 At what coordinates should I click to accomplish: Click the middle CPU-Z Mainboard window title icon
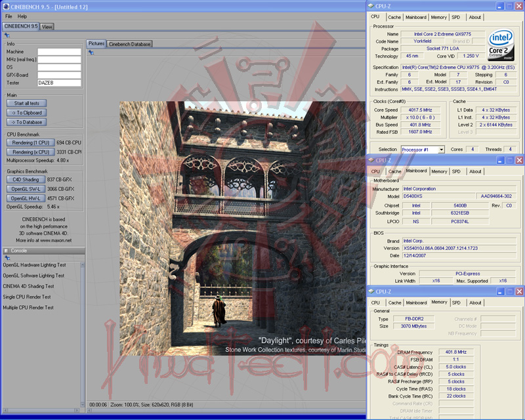click(x=371, y=160)
